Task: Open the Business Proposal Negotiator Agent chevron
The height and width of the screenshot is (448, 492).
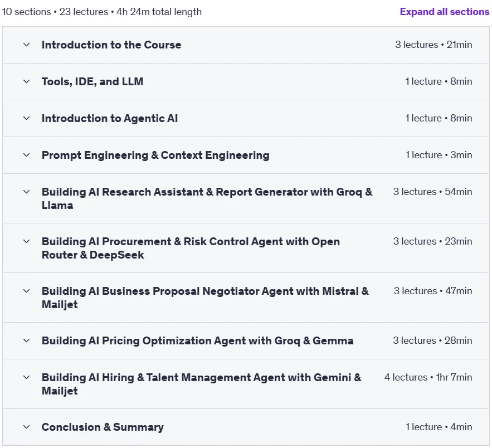Action: click(x=27, y=291)
